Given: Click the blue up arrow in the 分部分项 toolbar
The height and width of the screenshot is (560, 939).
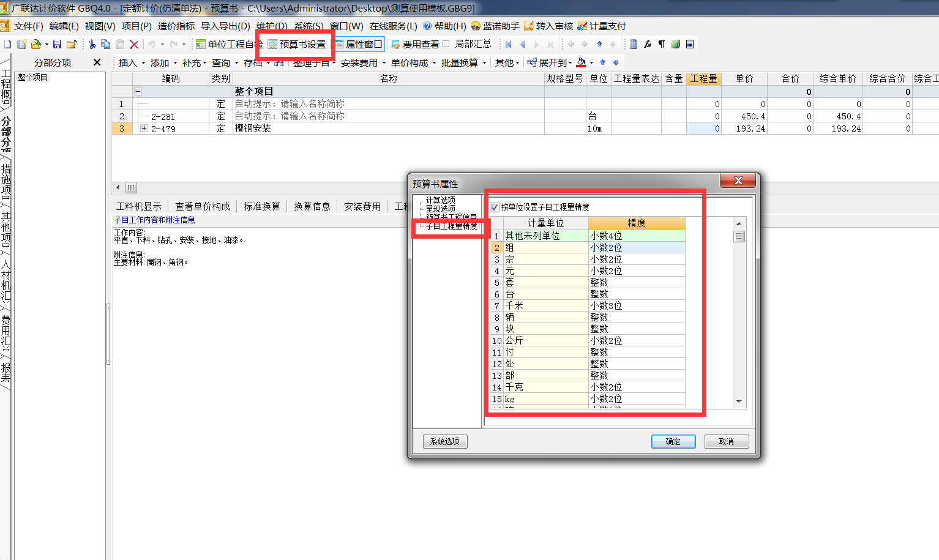Looking at the screenshot, I should [x=602, y=62].
